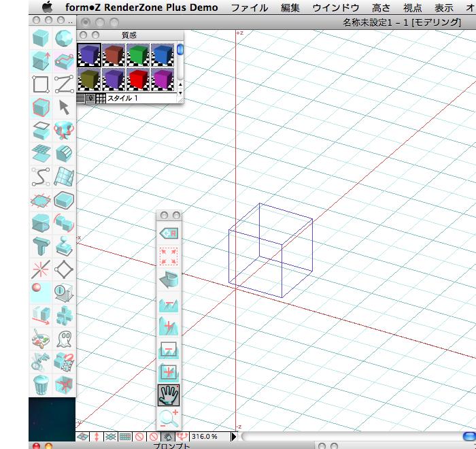Image resolution: width=476 pixels, height=449 pixels.
Task: Open the ウインドウ menu
Action: pos(335,7)
